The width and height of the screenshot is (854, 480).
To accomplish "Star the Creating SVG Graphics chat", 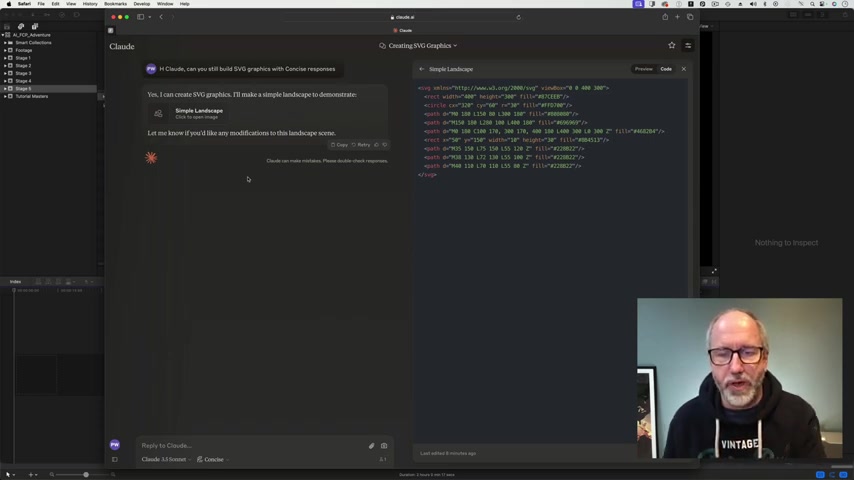I will tap(672, 46).
